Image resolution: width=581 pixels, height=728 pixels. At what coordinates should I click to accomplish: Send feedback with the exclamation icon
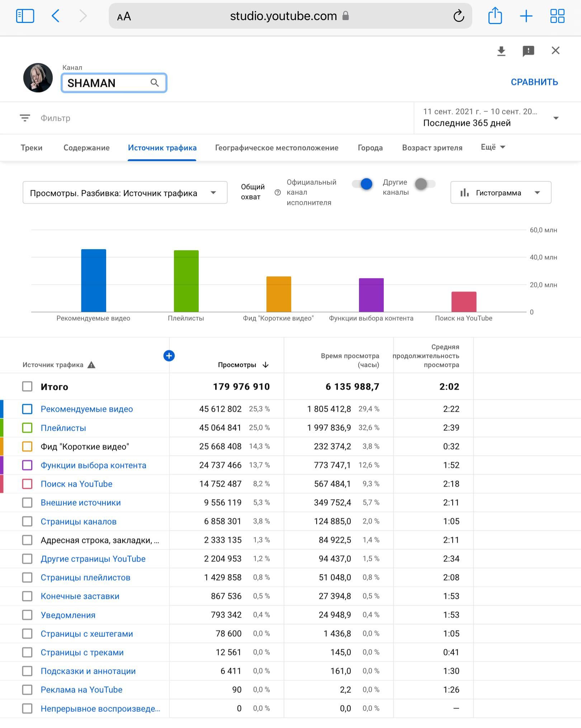(x=528, y=51)
